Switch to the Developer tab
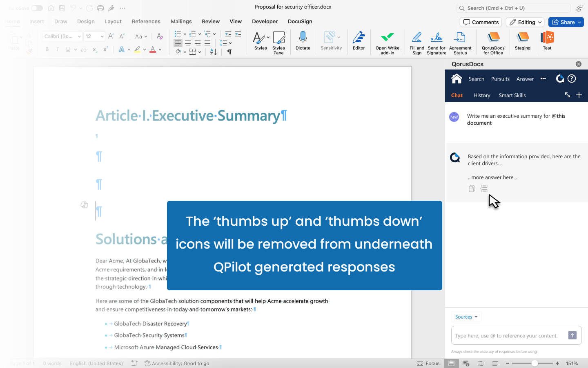The height and width of the screenshot is (368, 588). pyautogui.click(x=265, y=21)
